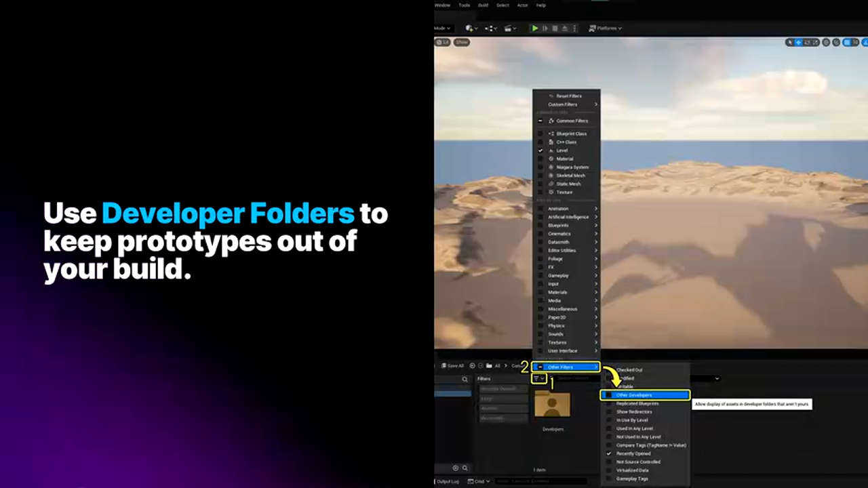Expand the Platforms dropdown
868x488 pixels.
[x=605, y=28]
